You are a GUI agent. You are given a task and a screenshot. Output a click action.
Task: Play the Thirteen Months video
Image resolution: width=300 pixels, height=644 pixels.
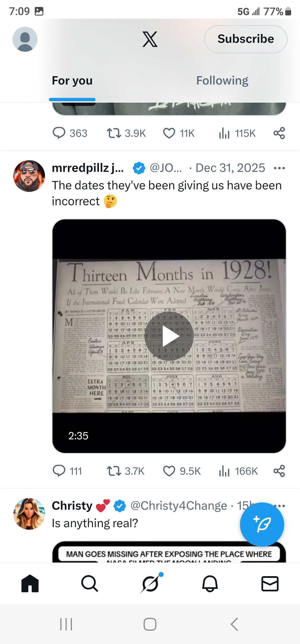pyautogui.click(x=169, y=336)
